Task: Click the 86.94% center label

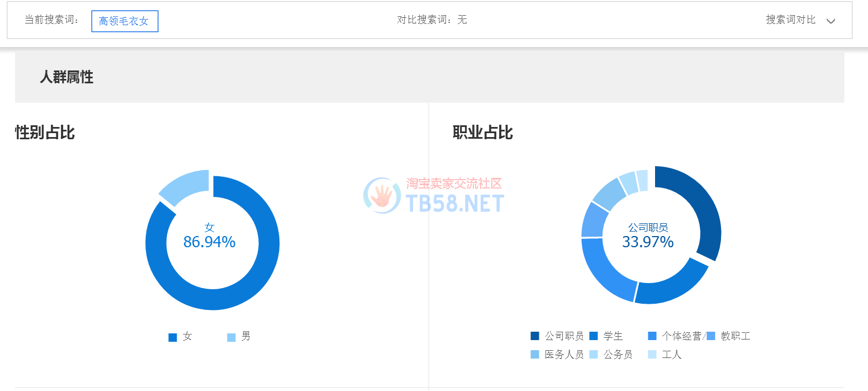Action: coord(210,242)
